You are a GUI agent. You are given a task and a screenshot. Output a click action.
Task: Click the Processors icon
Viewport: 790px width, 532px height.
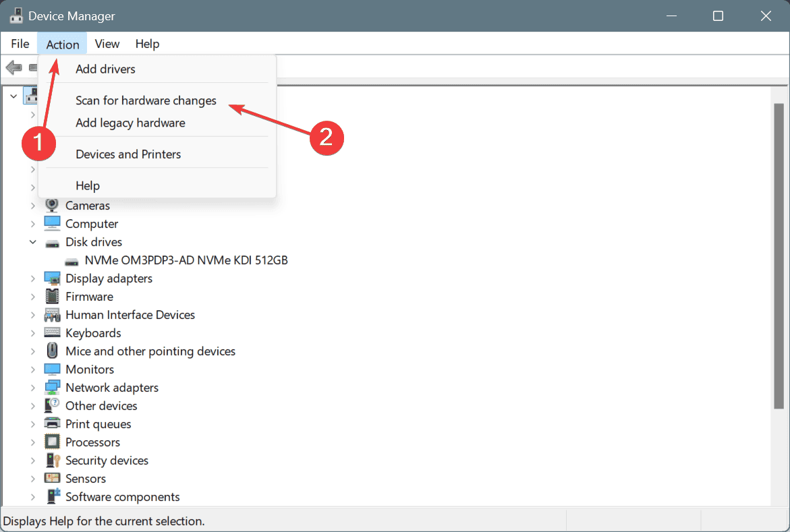coord(52,442)
